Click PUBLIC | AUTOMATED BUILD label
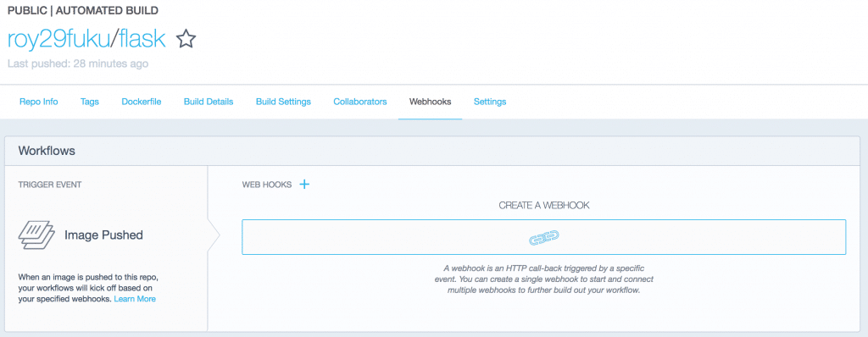Image resolution: width=868 pixels, height=337 pixels. pyautogui.click(x=82, y=10)
